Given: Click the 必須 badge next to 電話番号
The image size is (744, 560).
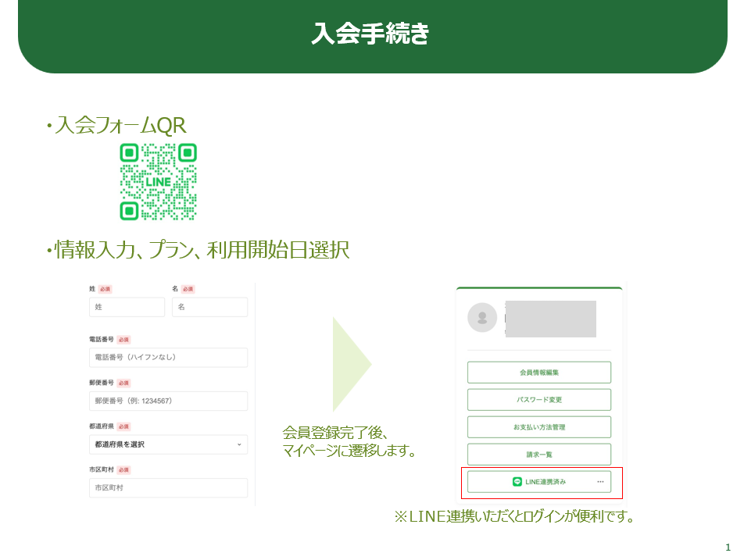Looking at the screenshot, I should (127, 340).
